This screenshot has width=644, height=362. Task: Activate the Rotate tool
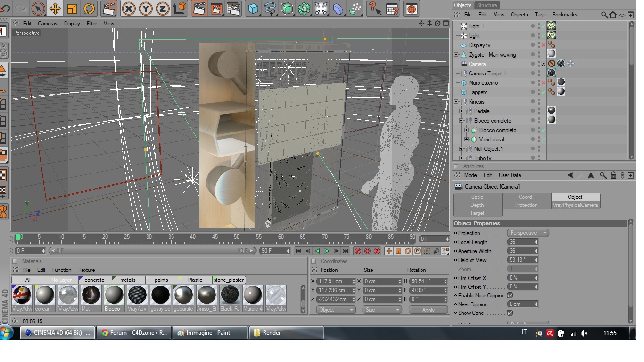click(x=89, y=8)
